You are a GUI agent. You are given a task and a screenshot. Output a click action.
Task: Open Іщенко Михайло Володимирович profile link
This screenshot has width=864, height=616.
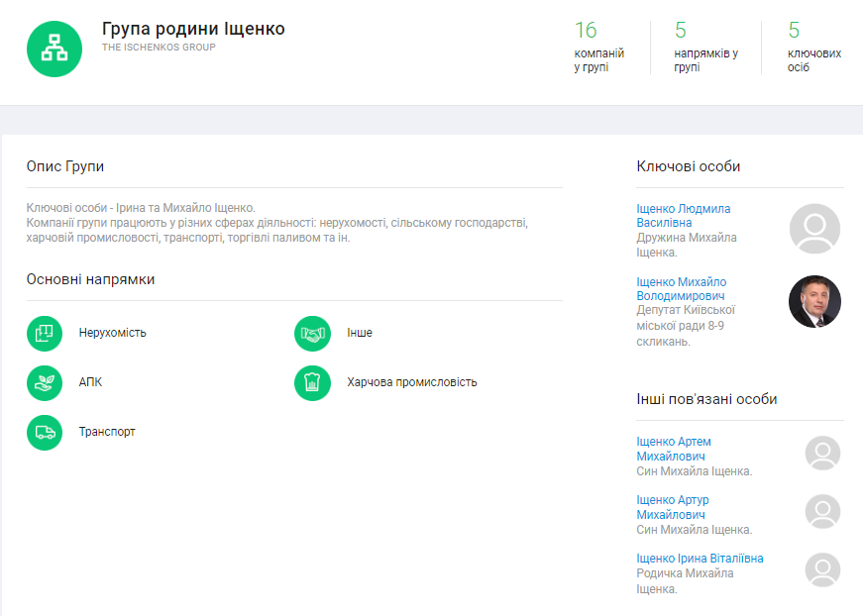pos(681,289)
